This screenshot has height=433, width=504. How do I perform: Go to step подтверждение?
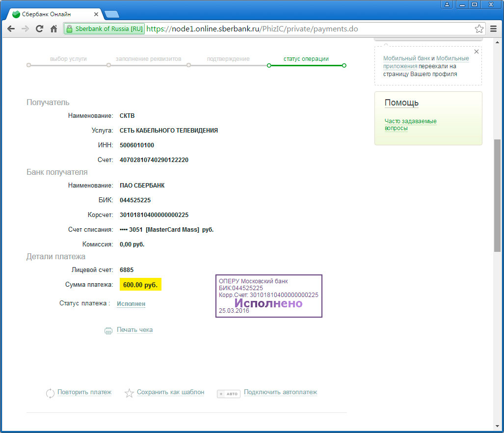[x=228, y=59]
